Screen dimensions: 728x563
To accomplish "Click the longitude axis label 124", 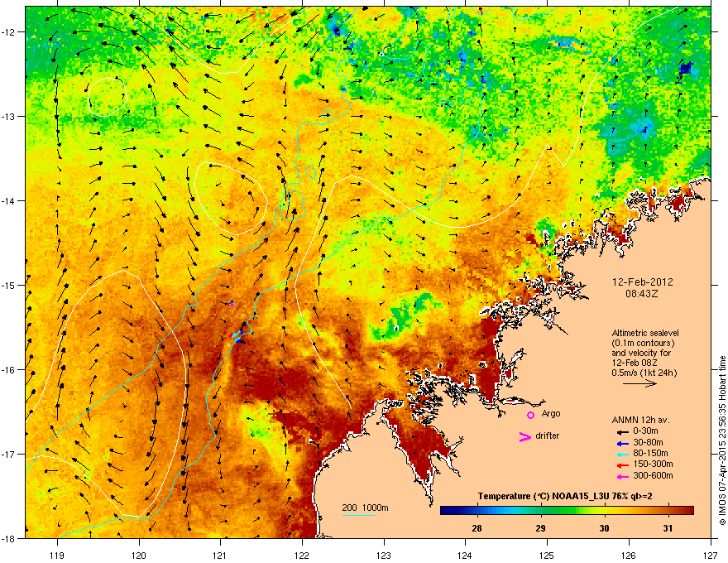I will tap(465, 555).
